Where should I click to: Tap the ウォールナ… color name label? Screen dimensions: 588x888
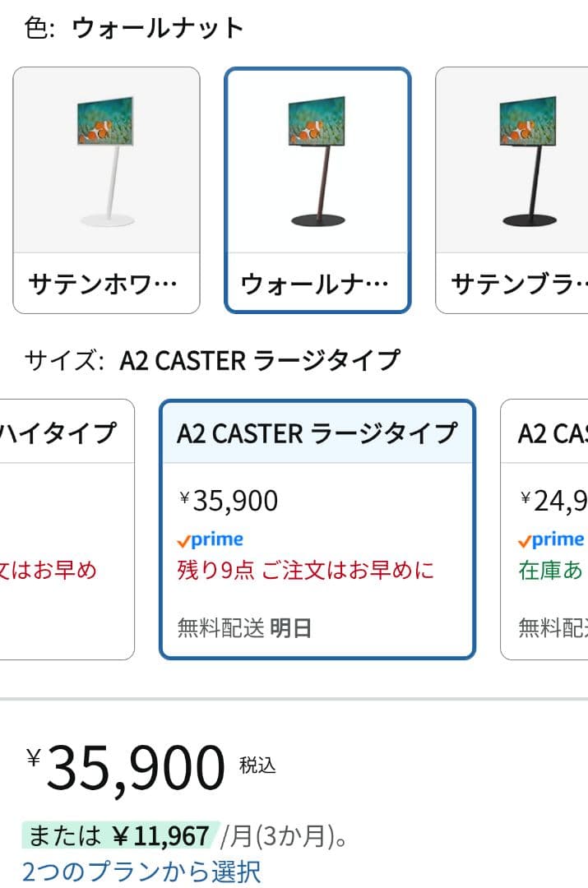pos(315,284)
